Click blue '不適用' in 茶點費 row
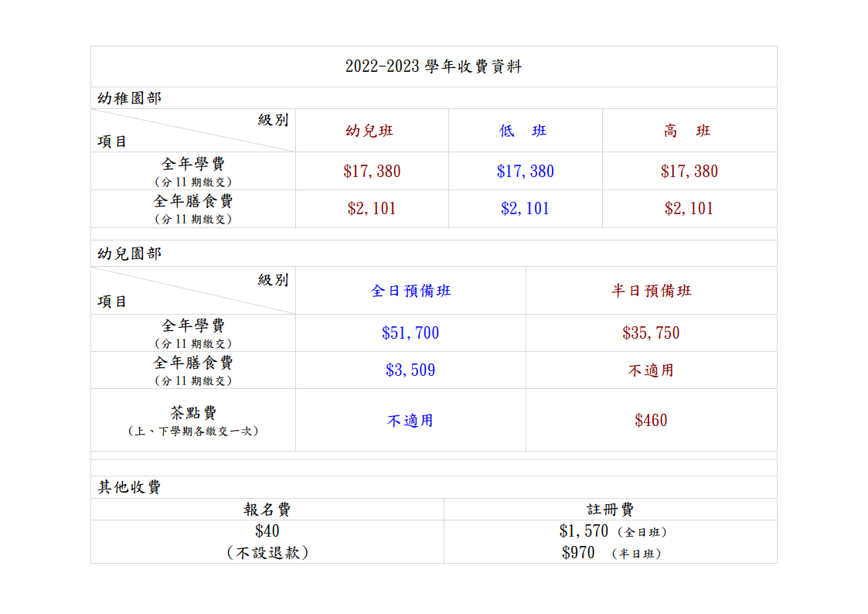Viewport: 868px width, 614px height. coord(410,421)
